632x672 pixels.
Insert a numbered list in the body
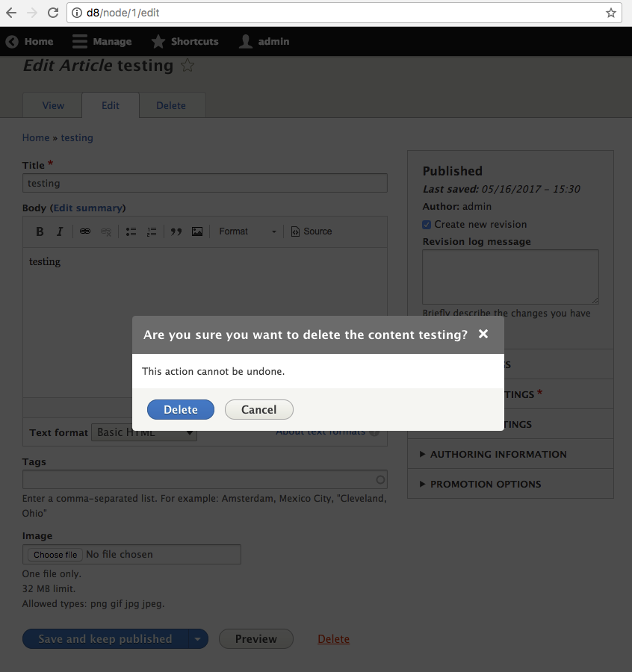click(x=152, y=231)
